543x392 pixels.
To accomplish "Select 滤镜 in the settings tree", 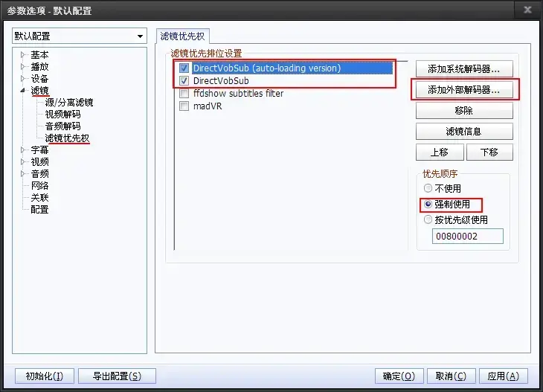I will (39, 91).
